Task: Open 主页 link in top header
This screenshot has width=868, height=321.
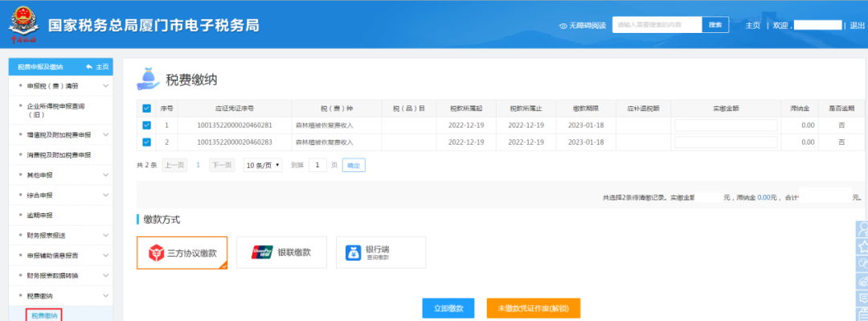Action: [x=753, y=26]
